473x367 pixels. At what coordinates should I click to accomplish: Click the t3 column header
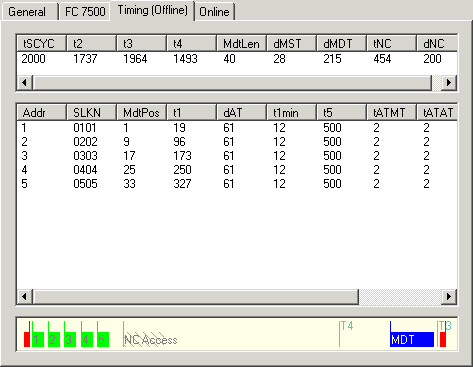click(142, 43)
